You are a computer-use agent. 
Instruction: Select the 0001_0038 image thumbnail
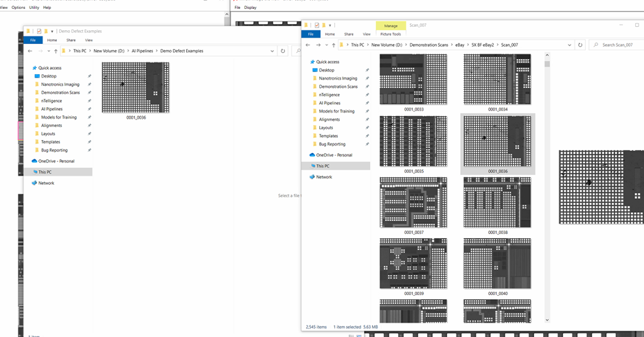pos(498,202)
